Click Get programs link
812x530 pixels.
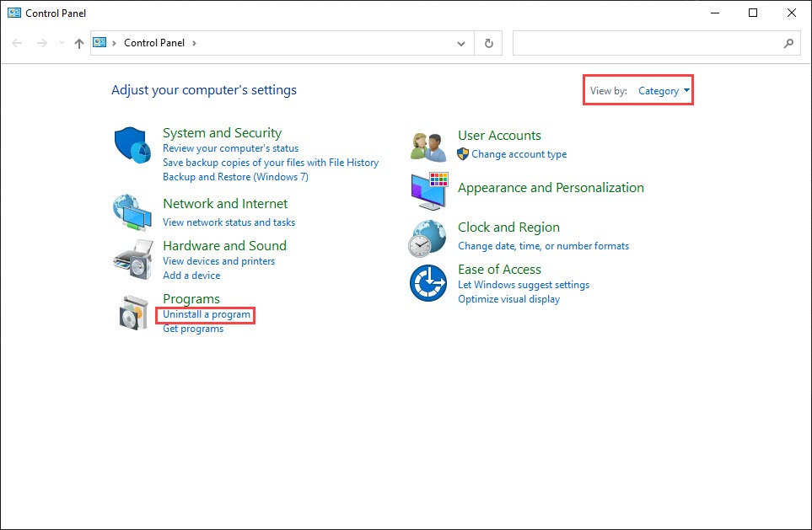point(193,329)
